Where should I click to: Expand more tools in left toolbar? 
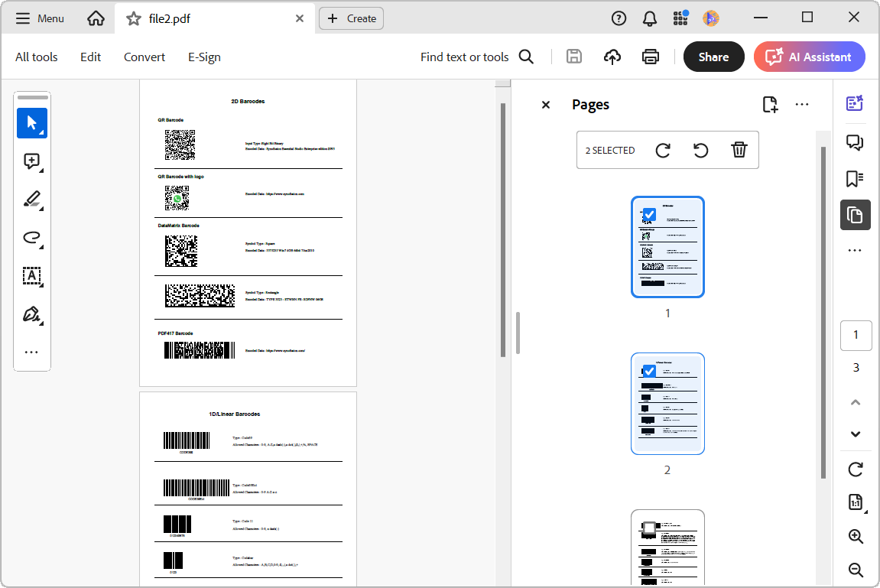click(x=32, y=352)
